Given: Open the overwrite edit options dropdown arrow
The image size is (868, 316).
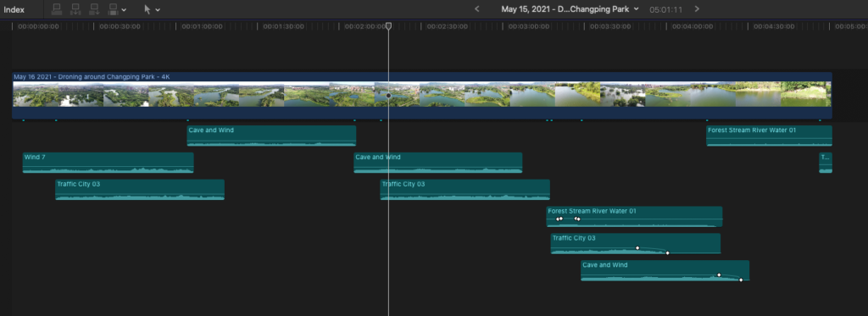Looking at the screenshot, I should 124,9.
